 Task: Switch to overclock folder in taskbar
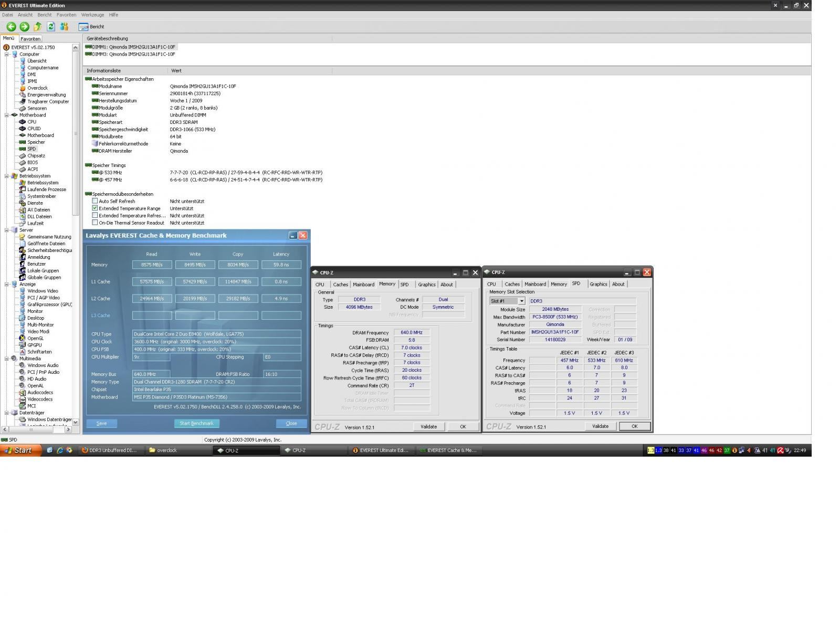click(178, 450)
